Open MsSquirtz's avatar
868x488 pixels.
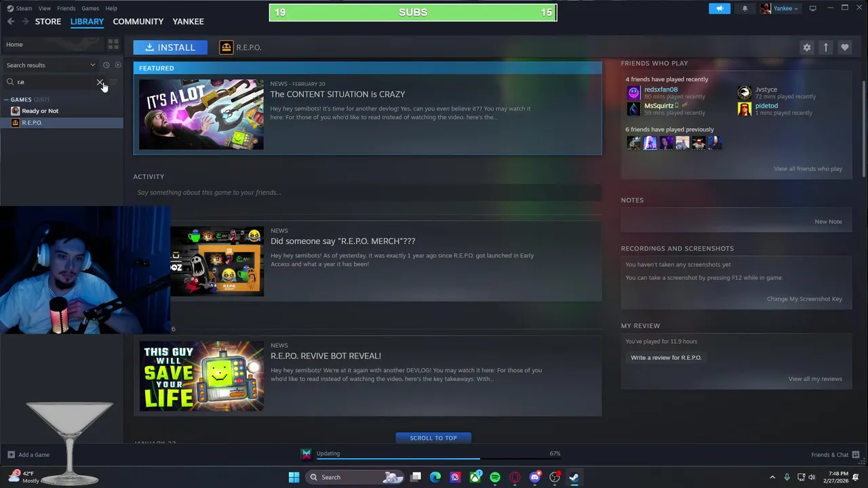pyautogui.click(x=633, y=109)
